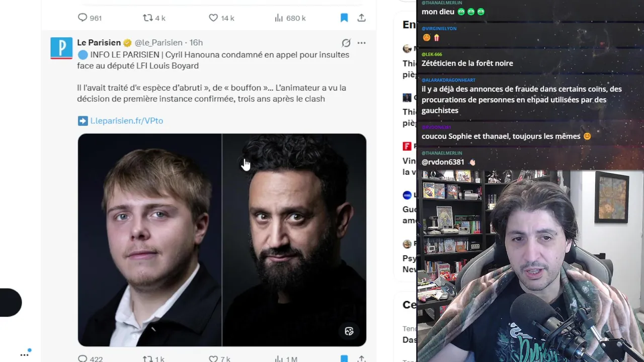Like the Le Parisien post with 7 k likes
Viewport: 644px width, 362px height.
[x=220, y=359]
